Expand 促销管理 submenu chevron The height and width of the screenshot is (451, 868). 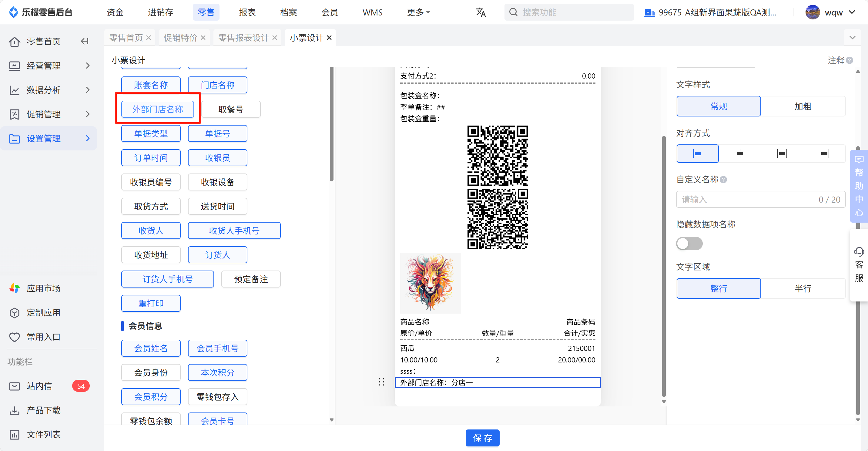coord(88,114)
